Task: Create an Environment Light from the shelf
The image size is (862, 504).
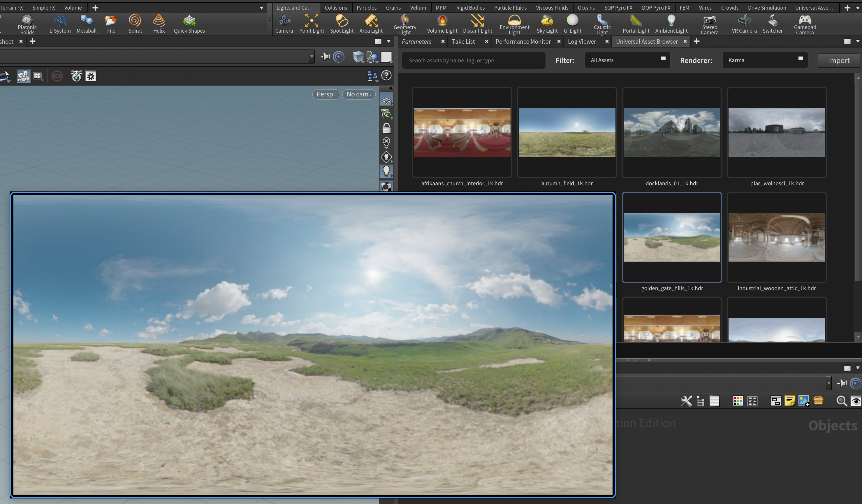Action: (514, 23)
